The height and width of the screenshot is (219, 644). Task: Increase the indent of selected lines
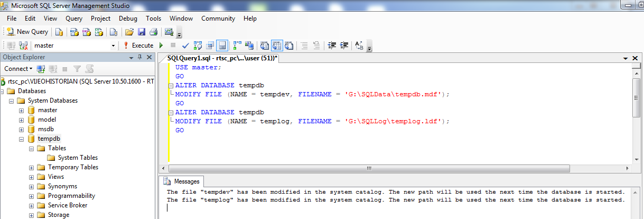tap(344, 45)
